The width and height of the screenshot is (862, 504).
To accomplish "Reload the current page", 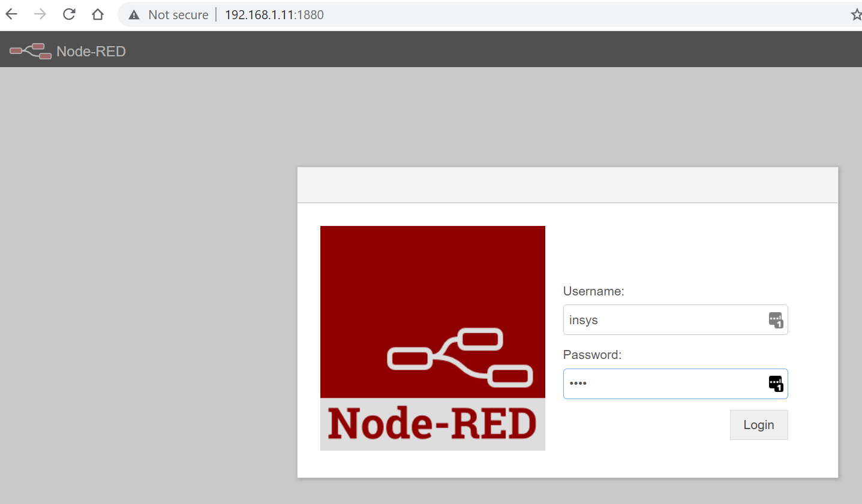I will point(69,14).
